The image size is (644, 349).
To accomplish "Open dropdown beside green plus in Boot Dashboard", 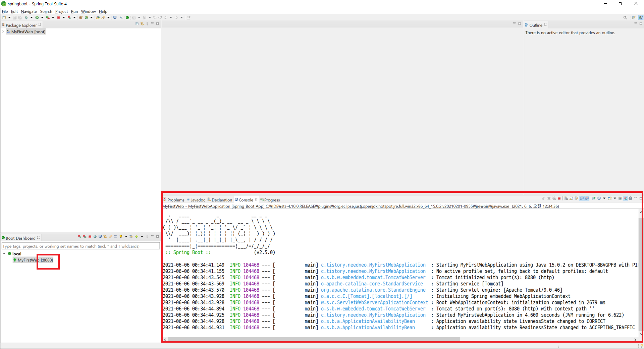I will 142,236.
